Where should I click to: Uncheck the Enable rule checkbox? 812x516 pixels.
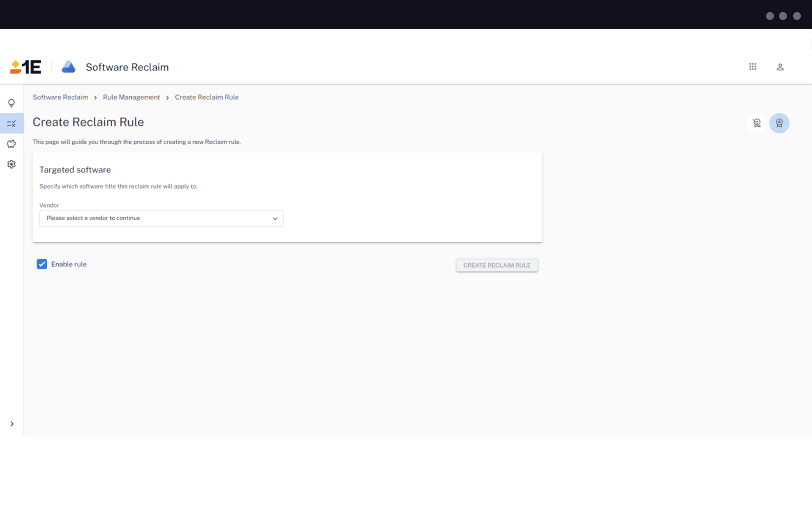pyautogui.click(x=42, y=264)
